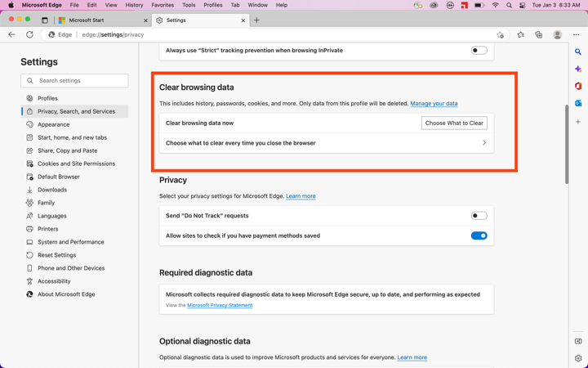Open System and Performance settings
This screenshot has height=368, width=588.
[74, 242]
